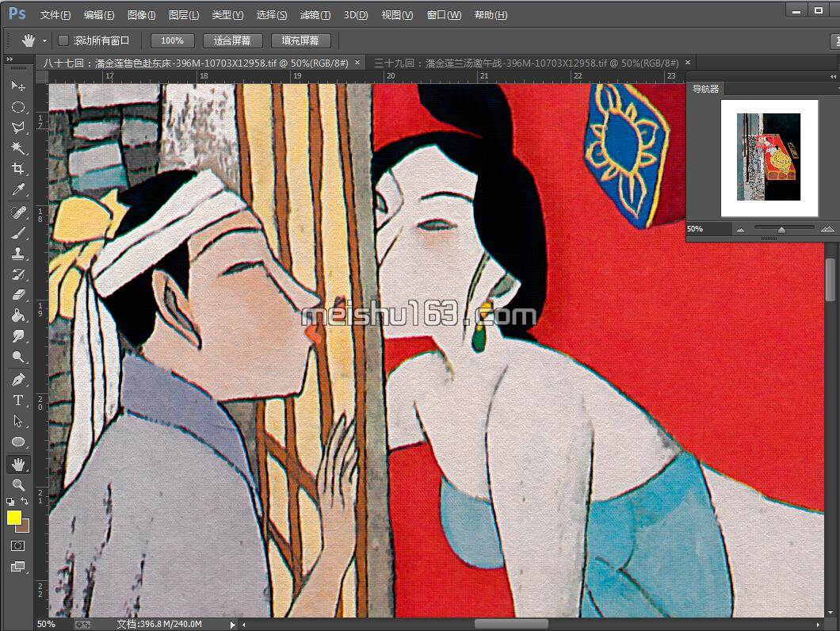This screenshot has height=631, width=840.
Task: Select the Path Selection tool
Action: [x=17, y=421]
